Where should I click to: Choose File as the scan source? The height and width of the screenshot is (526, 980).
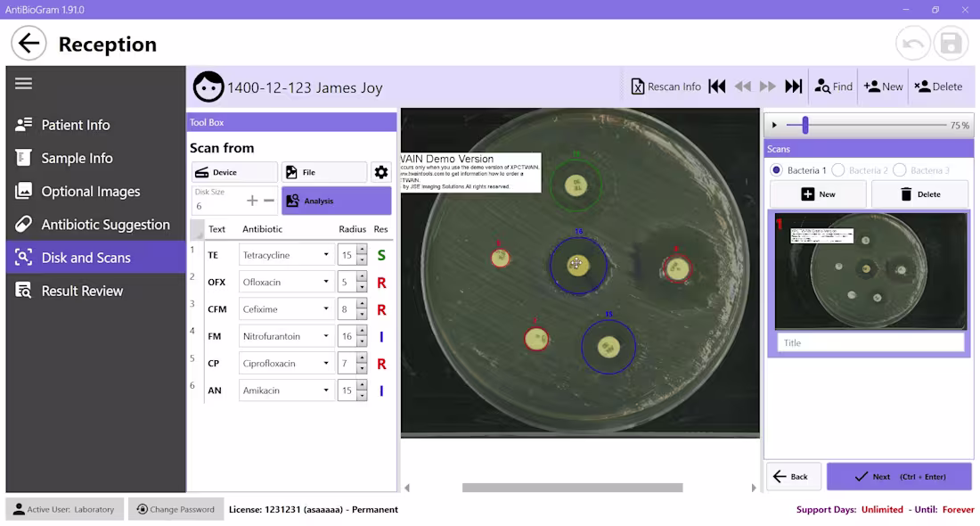(x=323, y=171)
